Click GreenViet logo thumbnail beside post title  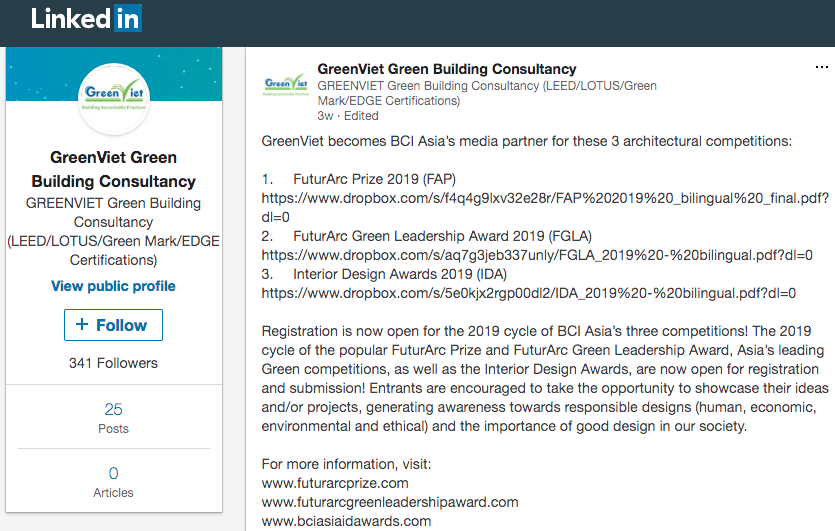[x=286, y=85]
